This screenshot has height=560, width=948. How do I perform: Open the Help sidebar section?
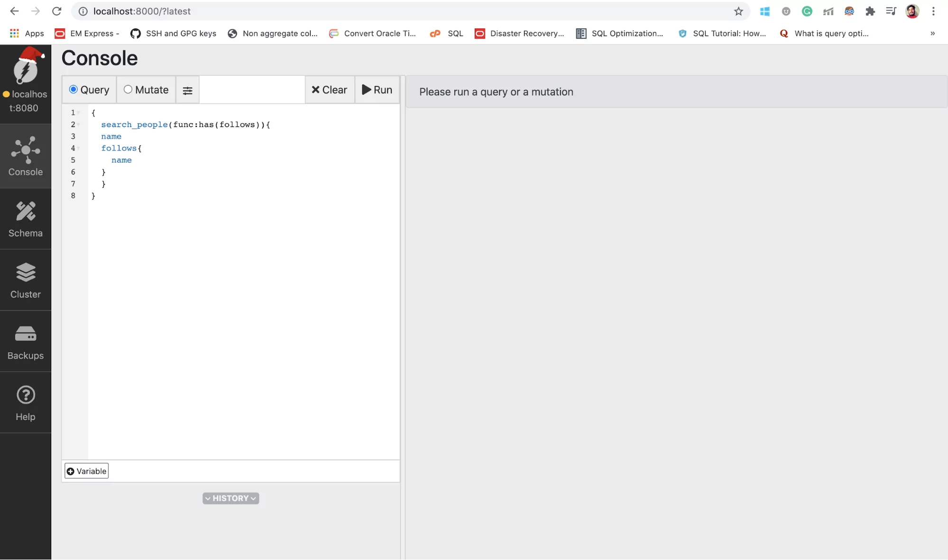click(26, 403)
